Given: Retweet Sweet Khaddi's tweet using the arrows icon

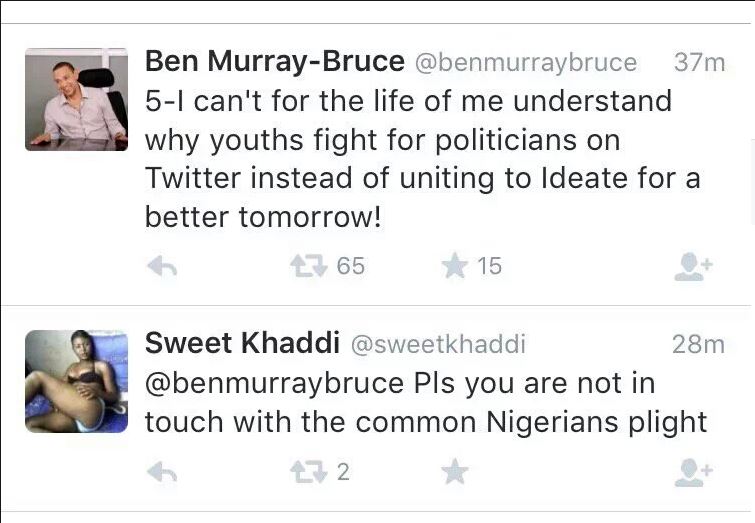Looking at the screenshot, I should [x=306, y=471].
